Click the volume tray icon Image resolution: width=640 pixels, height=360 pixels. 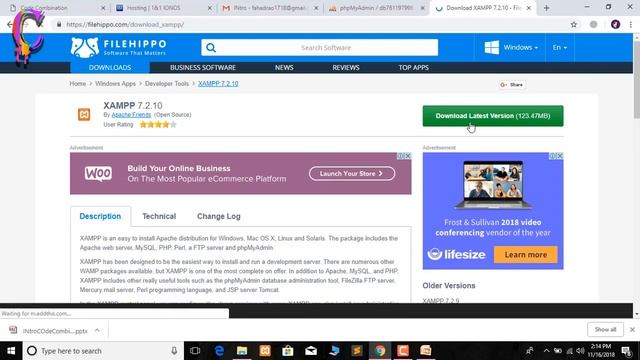[580, 351]
